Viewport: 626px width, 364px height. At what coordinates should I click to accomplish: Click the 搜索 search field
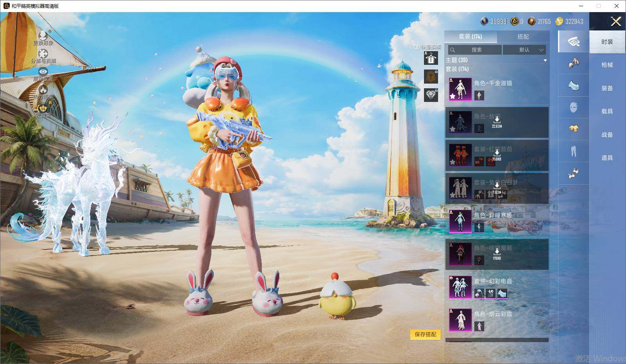pos(475,50)
